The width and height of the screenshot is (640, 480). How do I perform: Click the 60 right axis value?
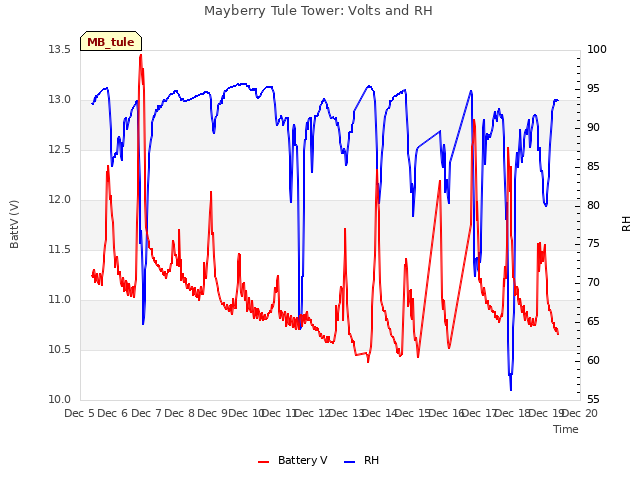click(x=593, y=361)
